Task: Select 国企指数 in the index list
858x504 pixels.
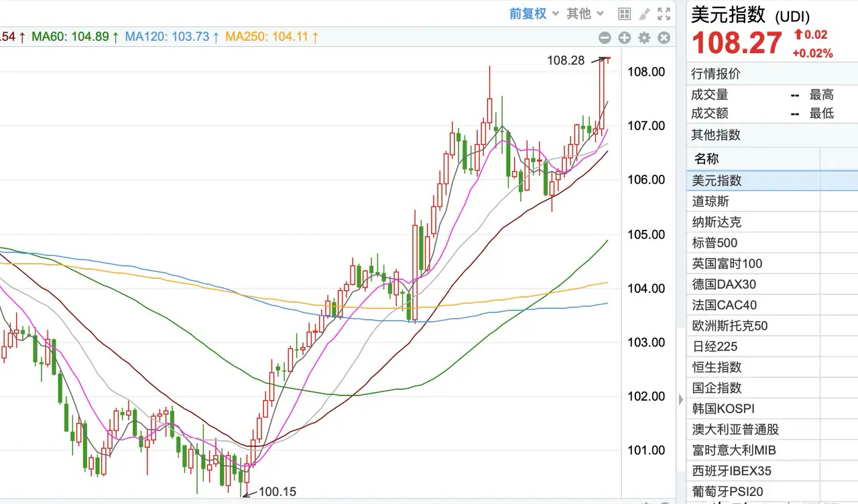Action: coord(772,388)
